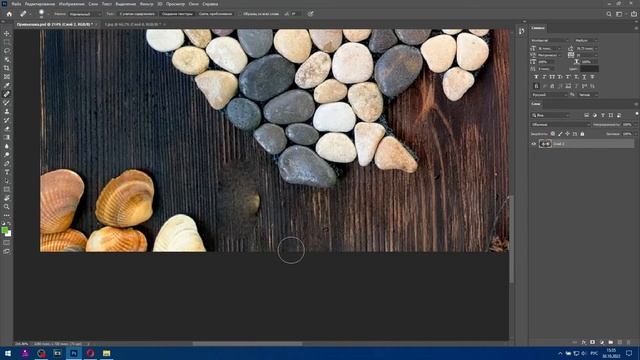Delete layer trash icon
The image size is (640, 360).
[629, 342]
